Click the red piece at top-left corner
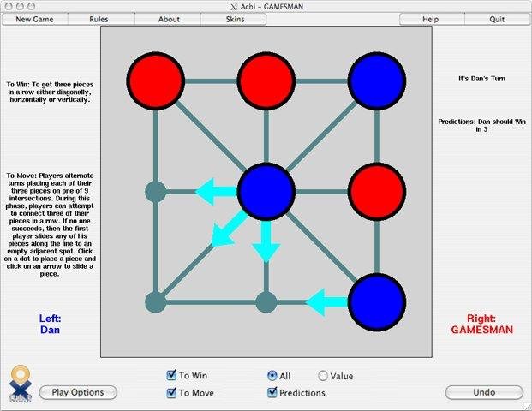The image size is (532, 411). pos(156,81)
